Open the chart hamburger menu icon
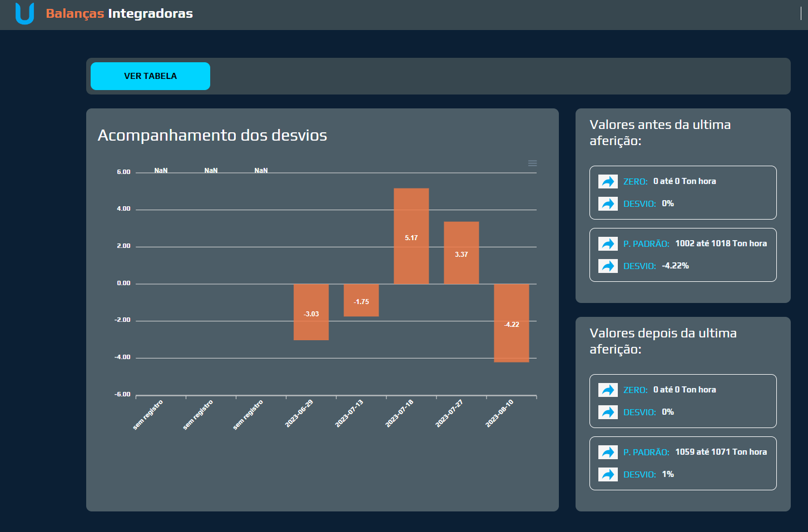The height and width of the screenshot is (532, 808). coord(532,163)
